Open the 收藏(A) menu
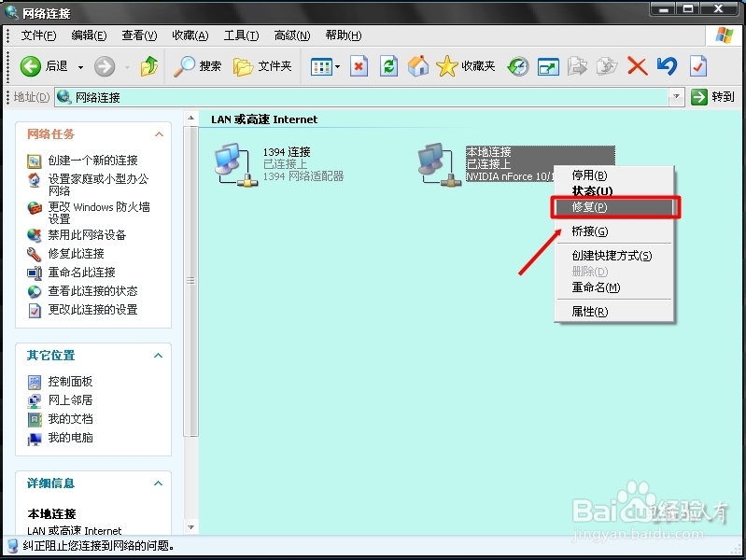The height and width of the screenshot is (560, 746). 190,35
